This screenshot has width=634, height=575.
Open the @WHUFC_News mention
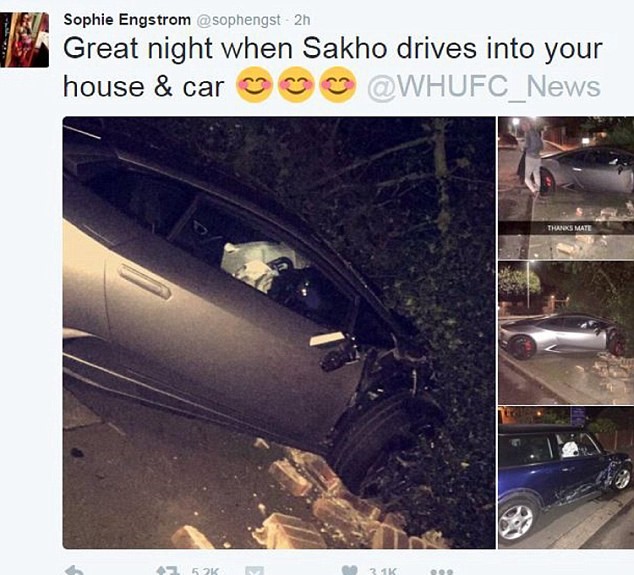pyautogui.click(x=484, y=87)
